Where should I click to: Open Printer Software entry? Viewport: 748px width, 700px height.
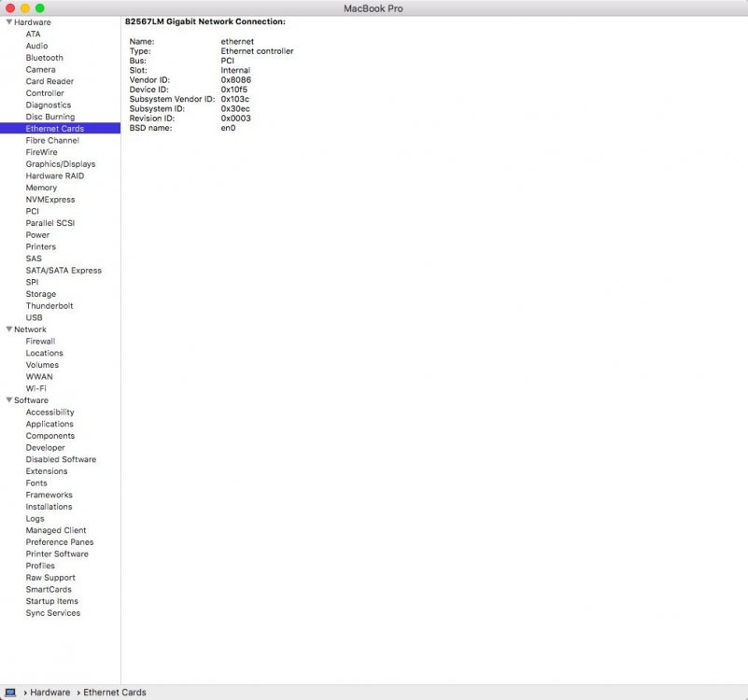point(57,553)
